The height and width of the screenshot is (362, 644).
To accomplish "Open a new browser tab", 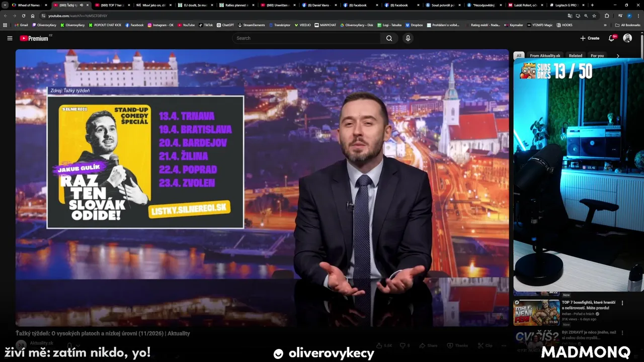I will pyautogui.click(x=592, y=5).
